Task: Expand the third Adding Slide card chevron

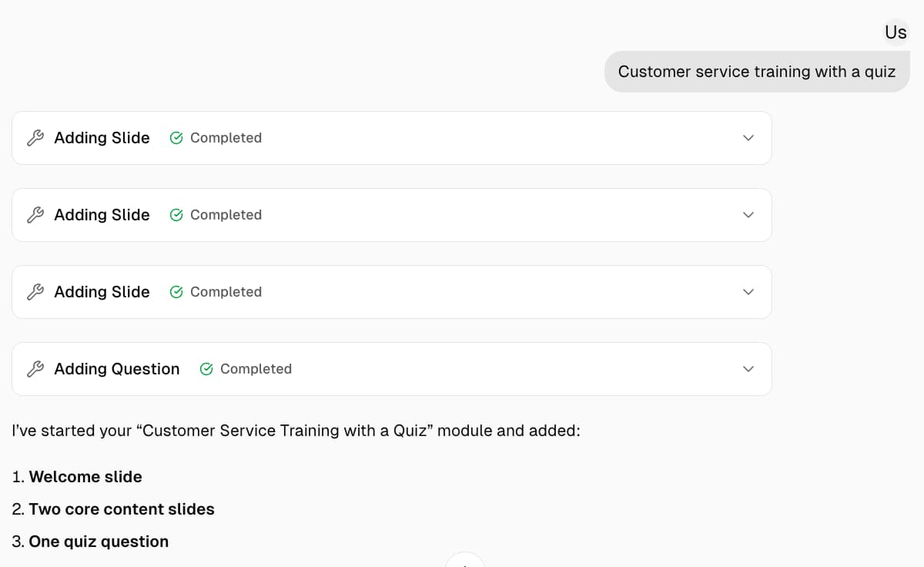Action: click(x=748, y=292)
